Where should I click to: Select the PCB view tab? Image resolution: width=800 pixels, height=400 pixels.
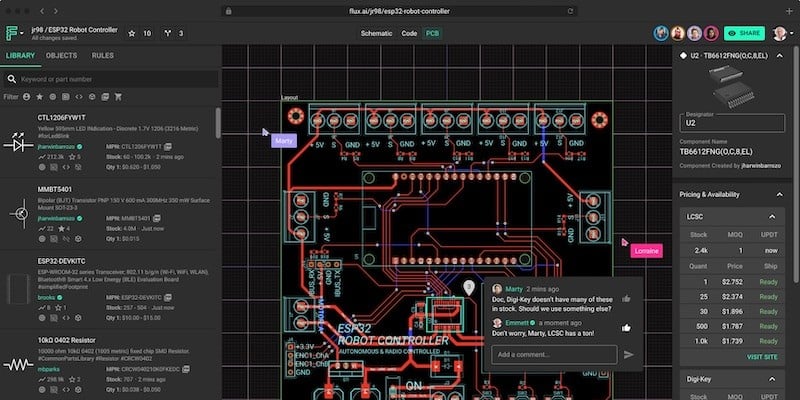(432, 34)
